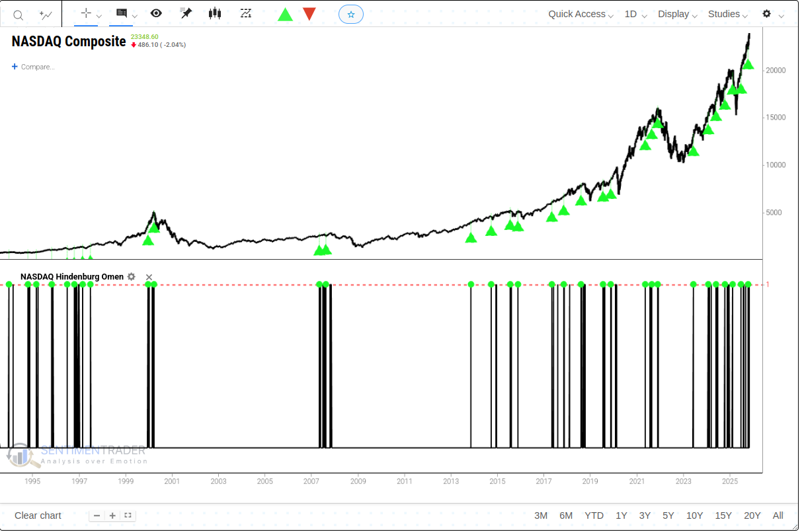Image resolution: width=800 pixels, height=532 pixels.
Task: Click the search magnifier icon
Action: click(19, 15)
